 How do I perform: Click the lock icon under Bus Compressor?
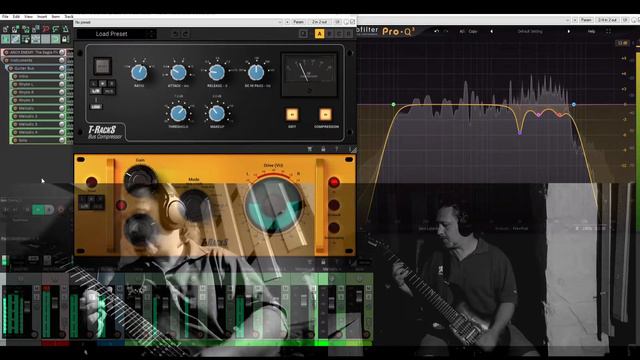tap(323, 149)
